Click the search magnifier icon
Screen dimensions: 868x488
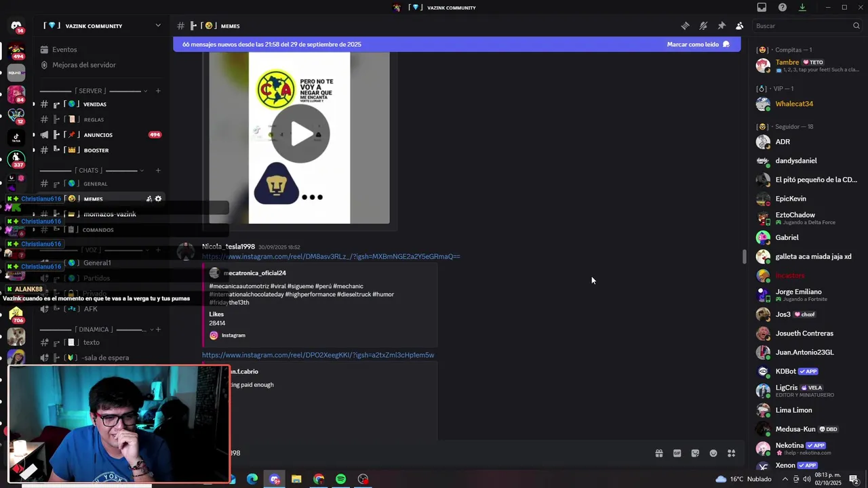click(x=856, y=26)
